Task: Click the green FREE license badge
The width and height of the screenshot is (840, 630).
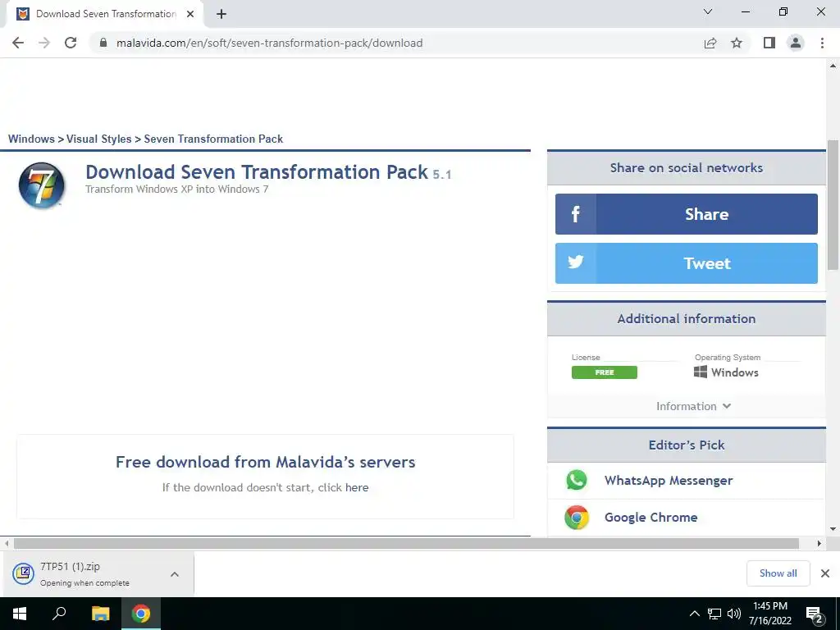Action: tap(605, 372)
